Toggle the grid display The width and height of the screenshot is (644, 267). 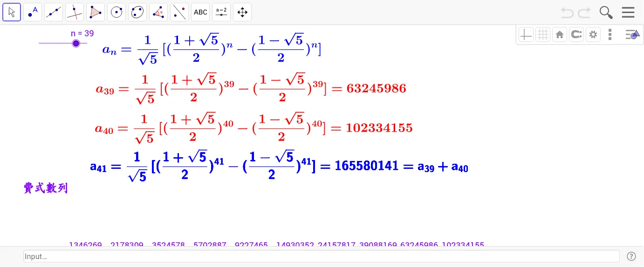click(x=543, y=34)
